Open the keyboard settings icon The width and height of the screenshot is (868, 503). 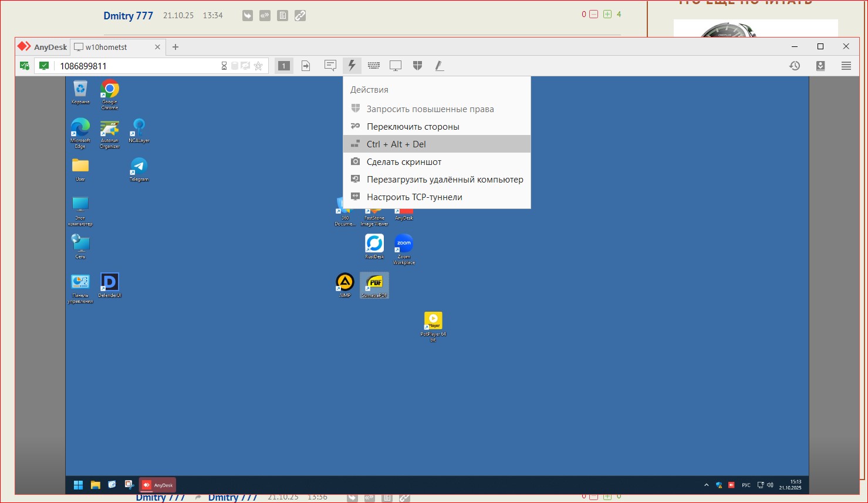coord(374,66)
